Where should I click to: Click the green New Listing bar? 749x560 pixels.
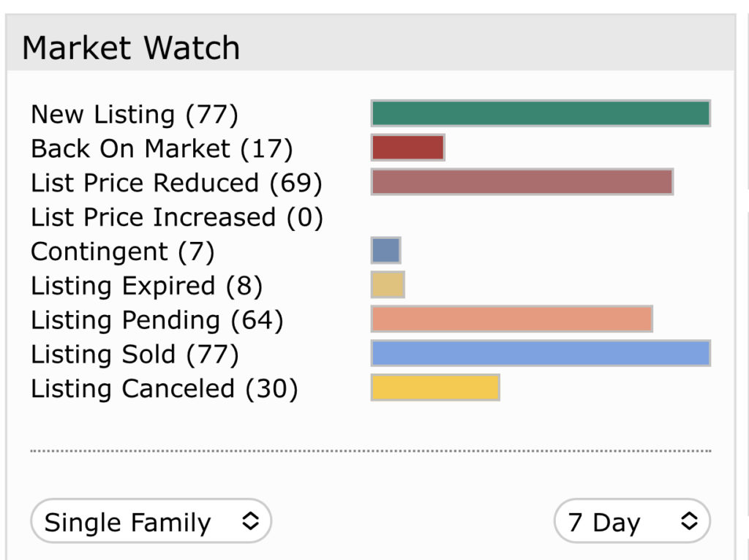(541, 113)
